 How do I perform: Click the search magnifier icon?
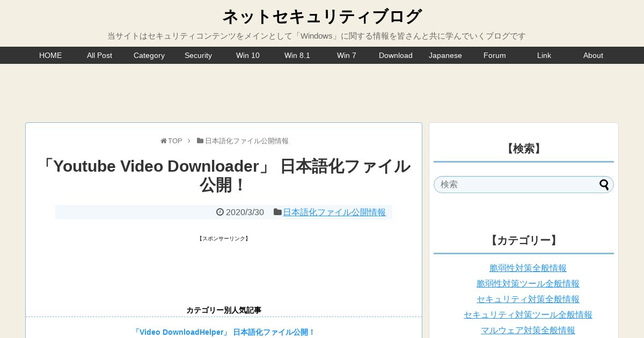(x=604, y=185)
